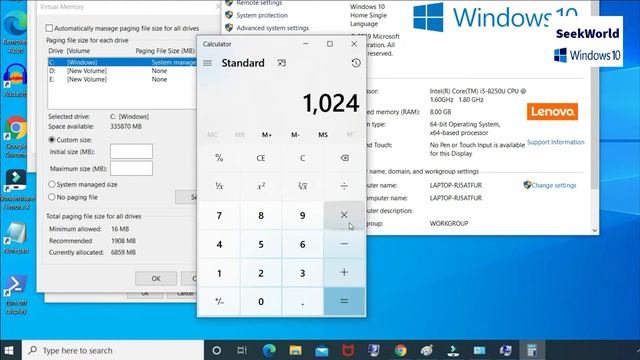
Task: Click the divide key in Calculator
Action: click(x=344, y=186)
